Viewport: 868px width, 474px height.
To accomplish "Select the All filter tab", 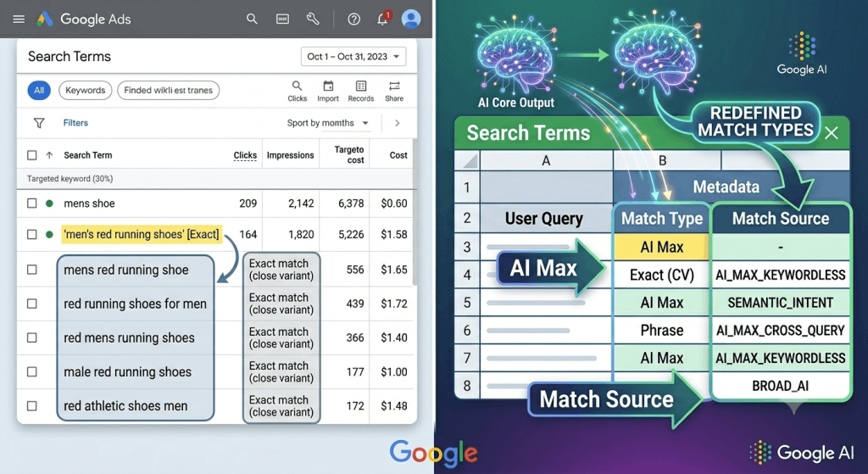I will pos(39,90).
